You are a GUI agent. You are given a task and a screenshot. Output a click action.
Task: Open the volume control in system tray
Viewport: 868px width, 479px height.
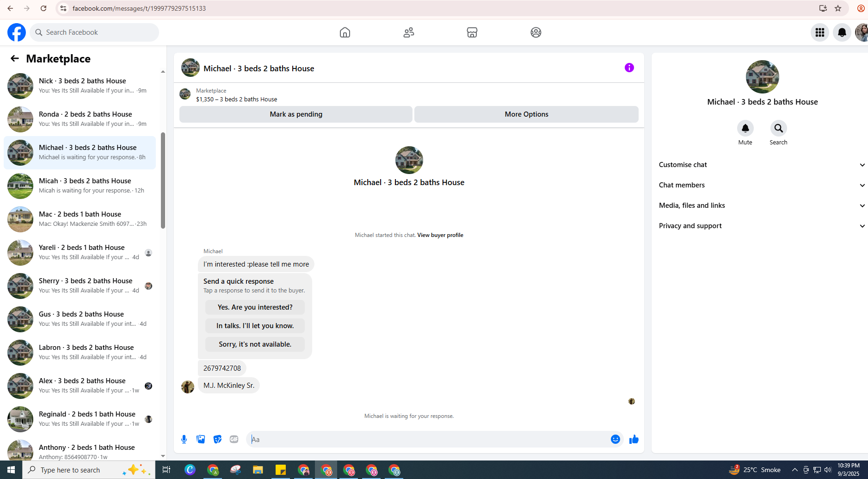pyautogui.click(x=828, y=470)
